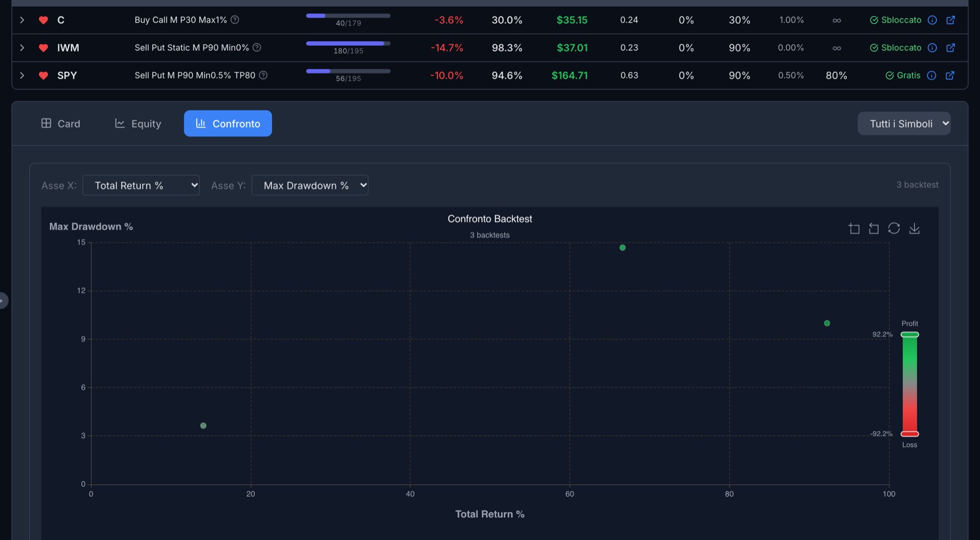
Task: Click the scatter point near 15% drawdown
Action: coord(622,248)
